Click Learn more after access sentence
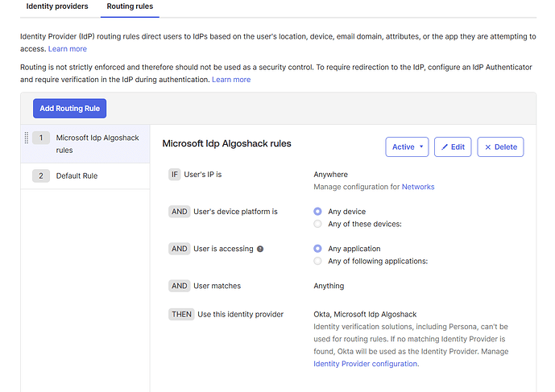This screenshot has height=392, width=555. [68, 49]
